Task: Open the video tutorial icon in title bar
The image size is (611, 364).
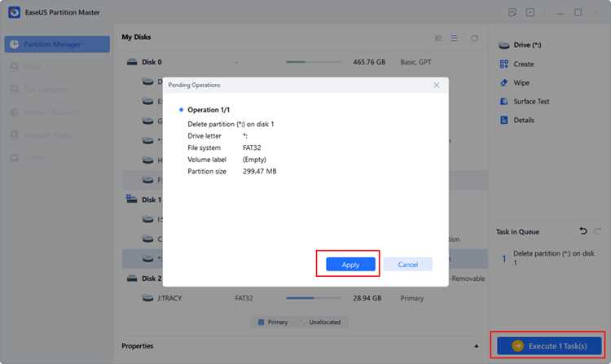Action: tap(530, 12)
